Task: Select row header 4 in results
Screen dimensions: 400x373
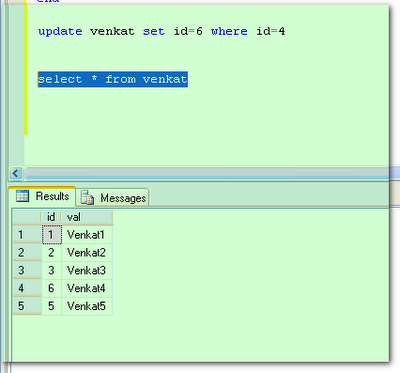Action: [x=27, y=288]
